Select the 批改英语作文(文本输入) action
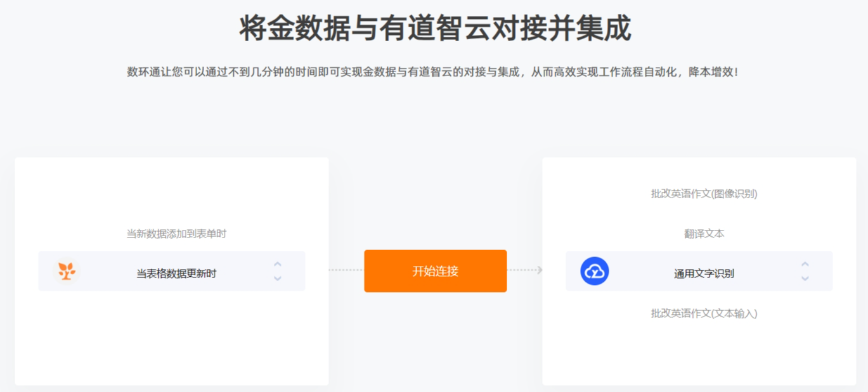This screenshot has height=392, width=868. click(704, 313)
